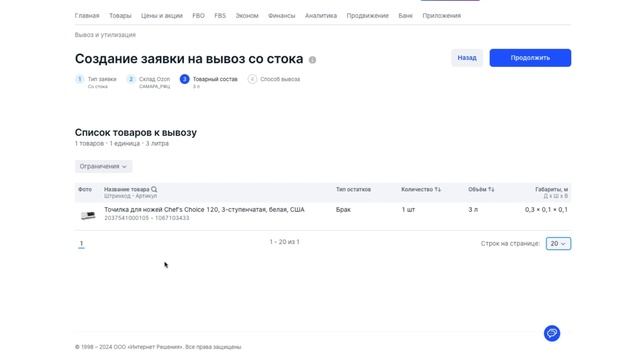Click the Фото column header
Viewport: 640px width, 360px height.
(x=85, y=189)
